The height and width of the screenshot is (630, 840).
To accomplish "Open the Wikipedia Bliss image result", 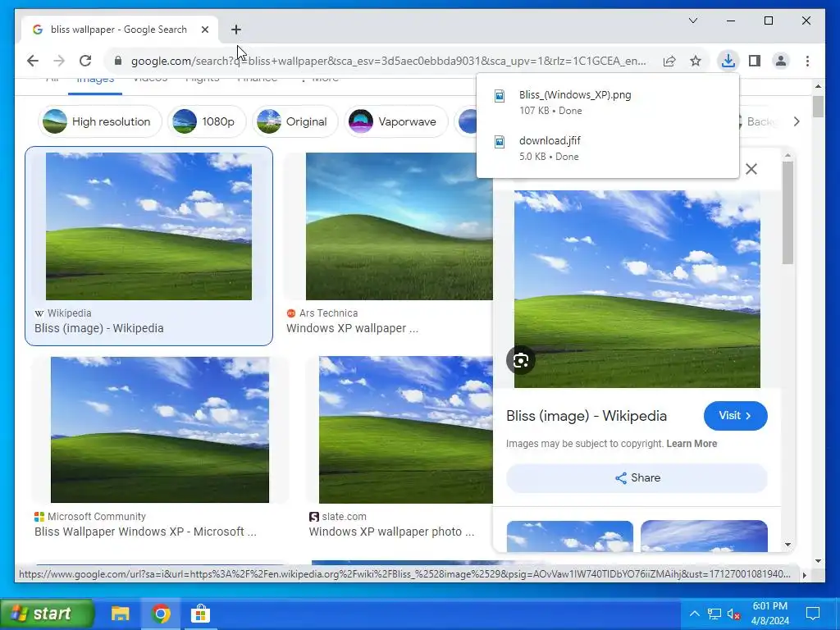I will click(x=149, y=226).
